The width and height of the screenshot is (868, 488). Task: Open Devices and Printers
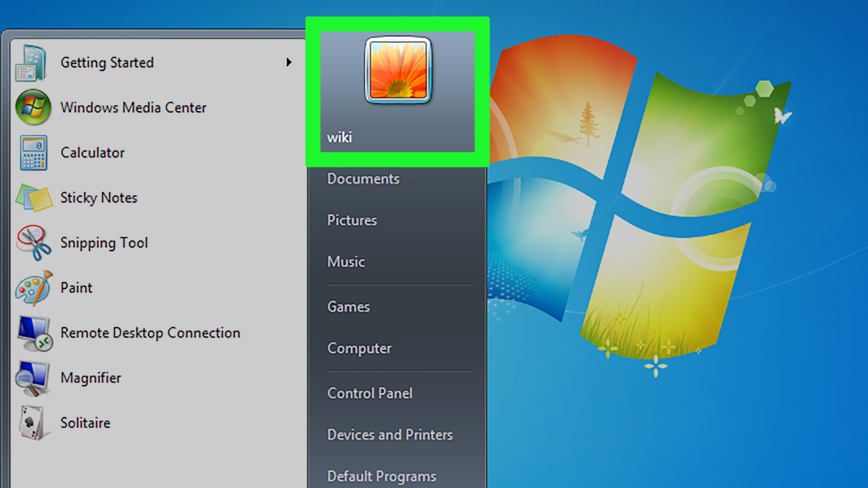[390, 435]
